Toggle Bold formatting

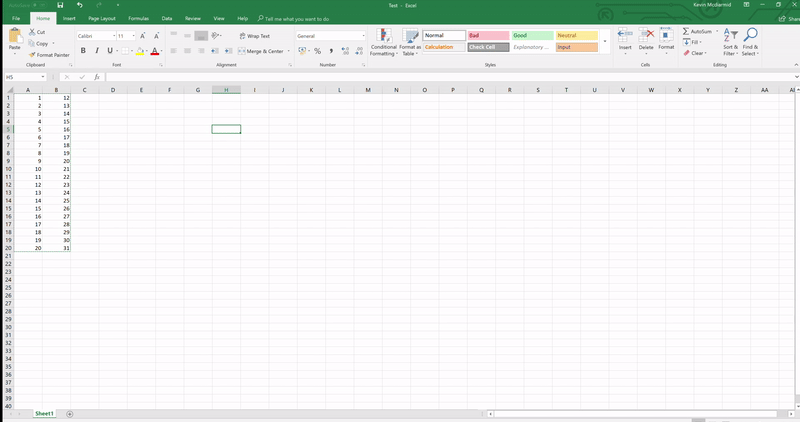pos(83,51)
